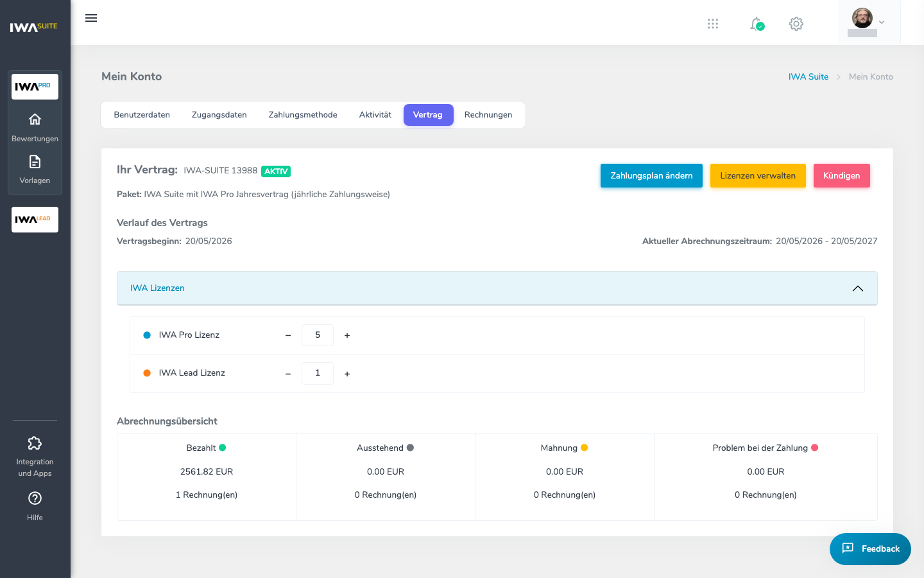The width and height of the screenshot is (924, 578).
Task: Click the Bezahlt amount 2561.82 EUR
Action: click(x=207, y=471)
